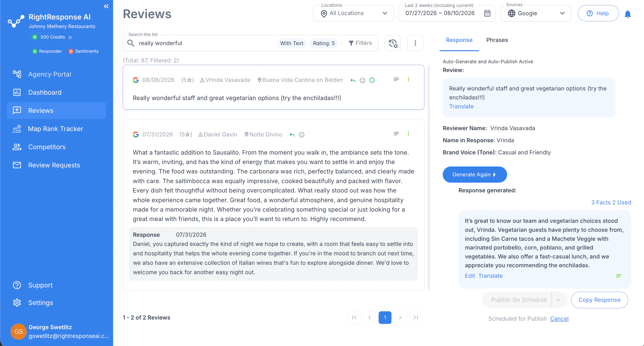Viewport: 644px width, 346px height.
Task: Open the list options three-dot menu
Action: pyautogui.click(x=415, y=43)
